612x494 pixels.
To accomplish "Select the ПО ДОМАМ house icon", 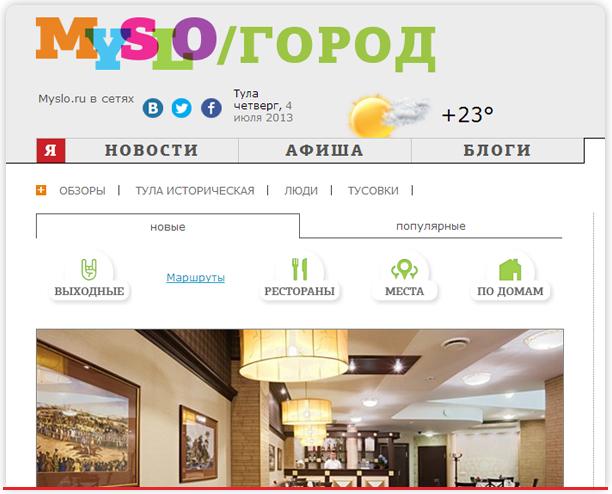I will tap(510, 270).
